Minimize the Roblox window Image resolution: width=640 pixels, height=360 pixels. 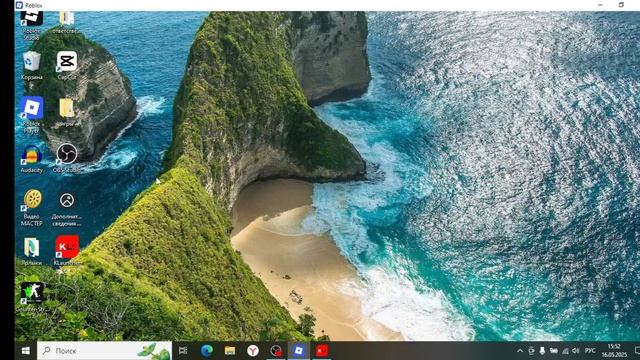pyautogui.click(x=600, y=5)
